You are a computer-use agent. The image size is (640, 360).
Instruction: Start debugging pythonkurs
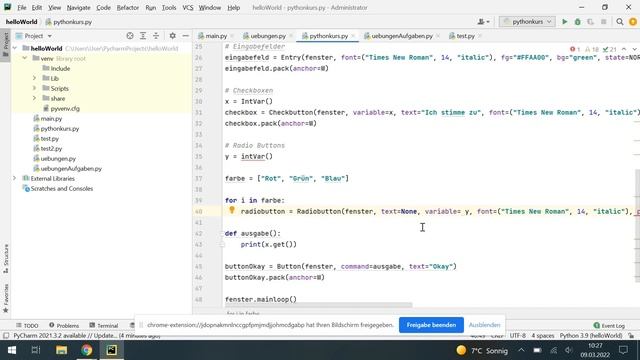click(x=578, y=22)
